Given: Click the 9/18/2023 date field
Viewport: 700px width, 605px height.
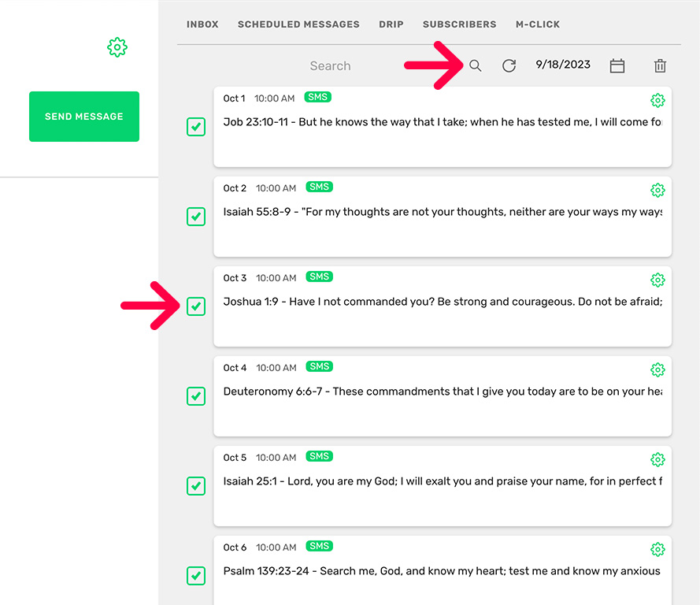Looking at the screenshot, I should pyautogui.click(x=563, y=65).
